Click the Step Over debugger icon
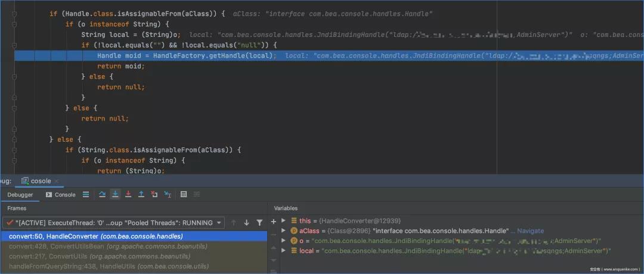The height and width of the screenshot is (274, 644). (103, 194)
